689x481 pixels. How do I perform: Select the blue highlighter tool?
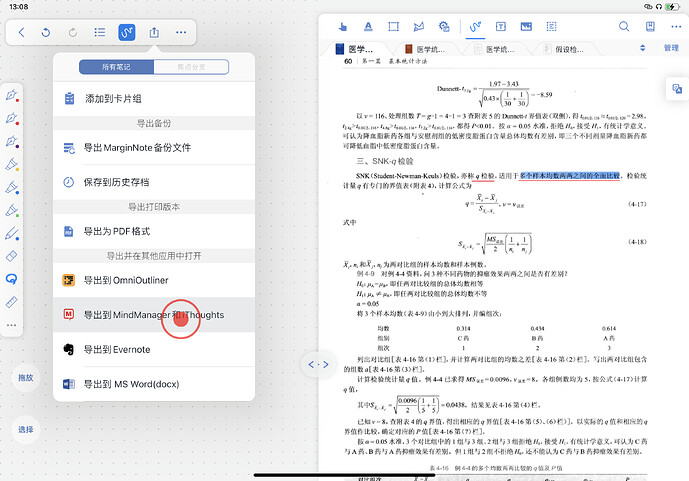pyautogui.click(x=12, y=188)
